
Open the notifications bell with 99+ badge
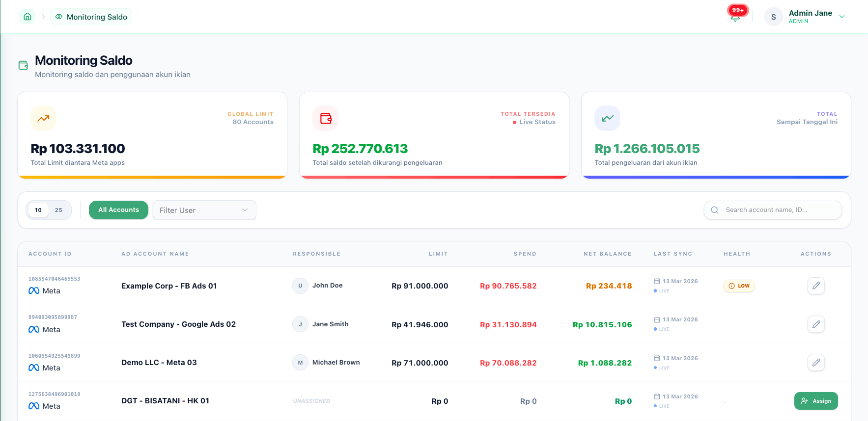735,18
